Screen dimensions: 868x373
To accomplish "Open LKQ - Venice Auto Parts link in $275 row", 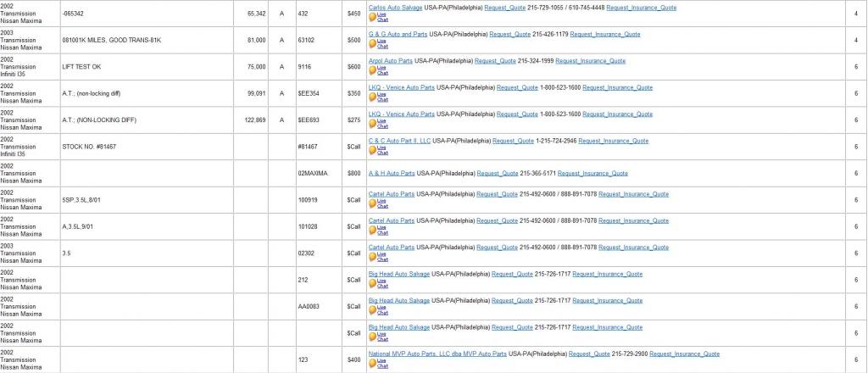I will pyautogui.click(x=402, y=114).
